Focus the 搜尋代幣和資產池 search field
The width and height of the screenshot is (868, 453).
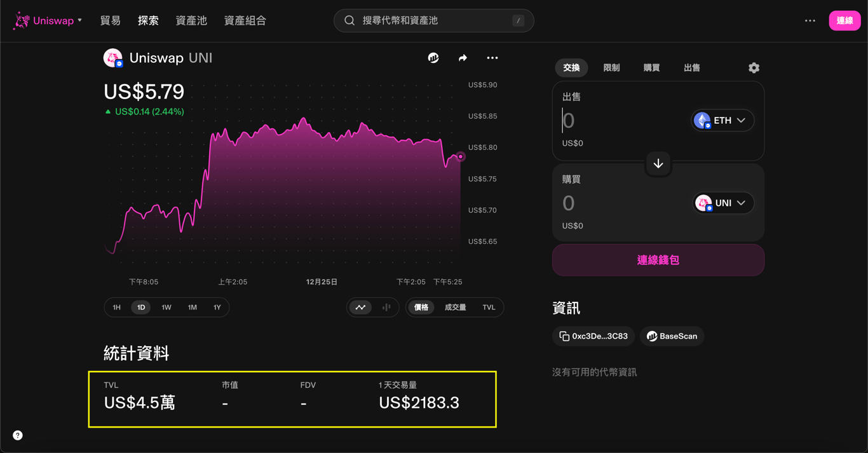tap(434, 20)
